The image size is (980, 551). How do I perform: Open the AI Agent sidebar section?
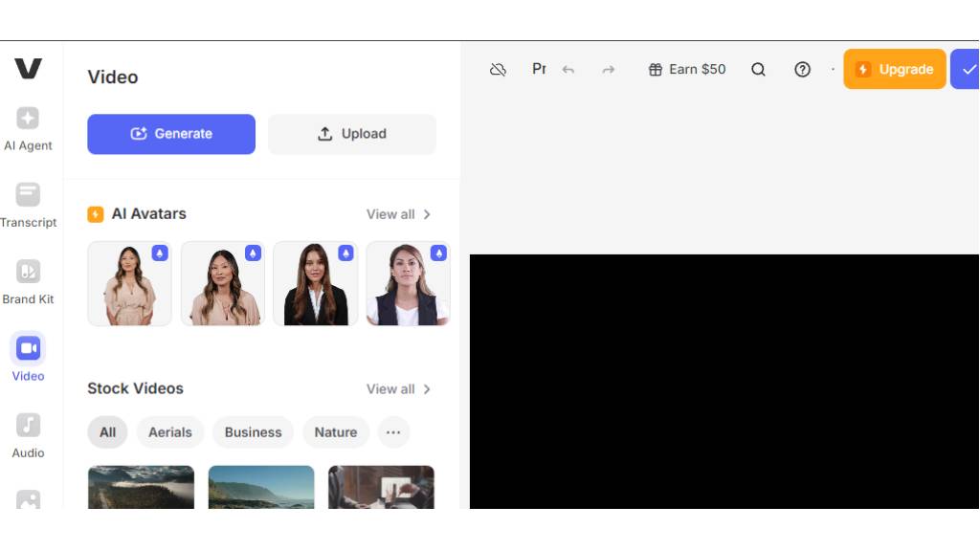[28, 126]
